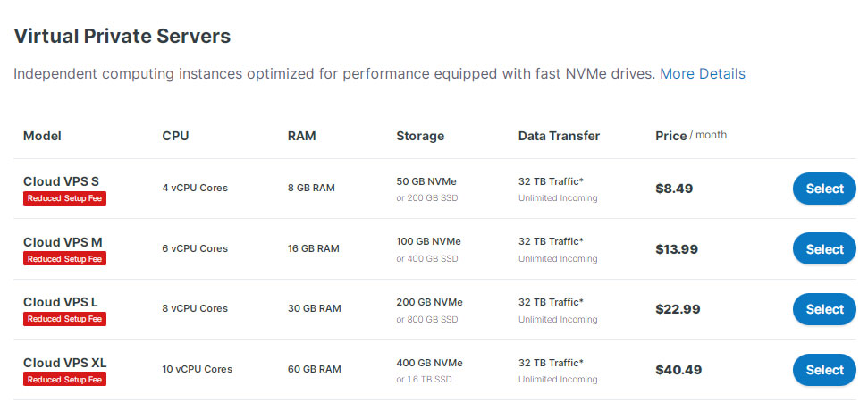
Task: Click Reduced Setup Fee badge under VPS S
Action: [64, 198]
